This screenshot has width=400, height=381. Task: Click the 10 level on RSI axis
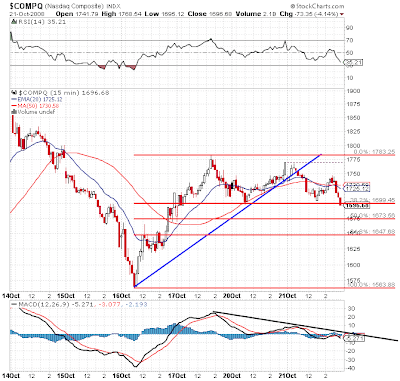350,78
